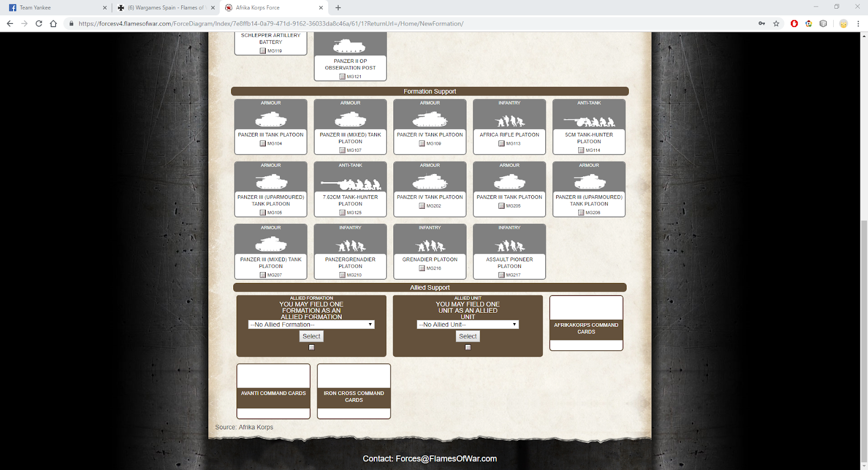Tick the MG217 Assault Pioneer Platoon checkbox
Image resolution: width=868 pixels, height=470 pixels.
[501, 275]
